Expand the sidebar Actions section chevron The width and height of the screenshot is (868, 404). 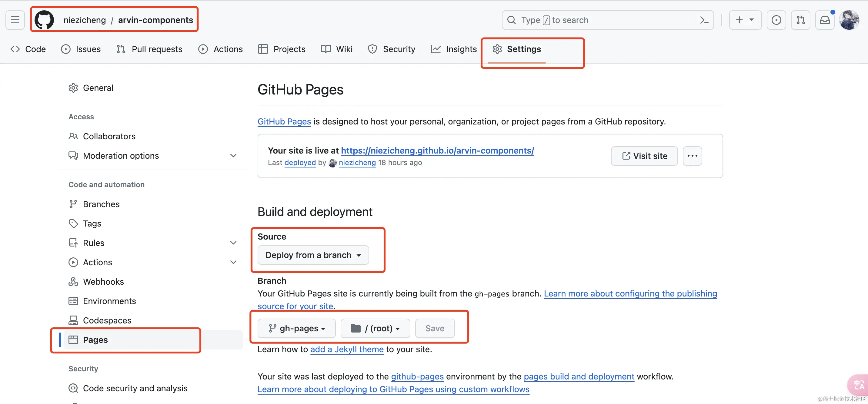tap(233, 262)
